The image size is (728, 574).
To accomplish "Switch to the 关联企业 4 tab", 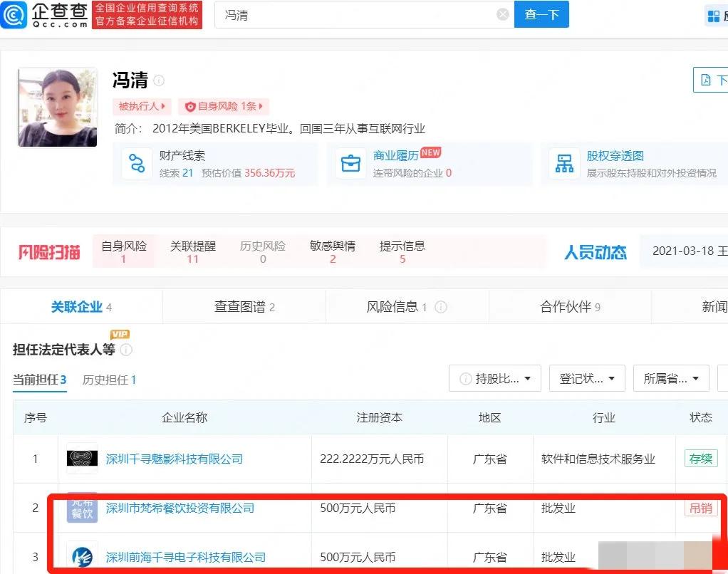I will tap(81, 307).
